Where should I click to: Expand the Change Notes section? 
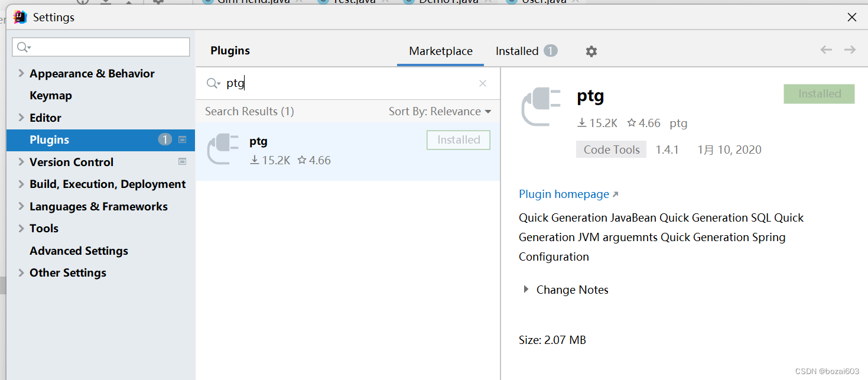[526, 290]
